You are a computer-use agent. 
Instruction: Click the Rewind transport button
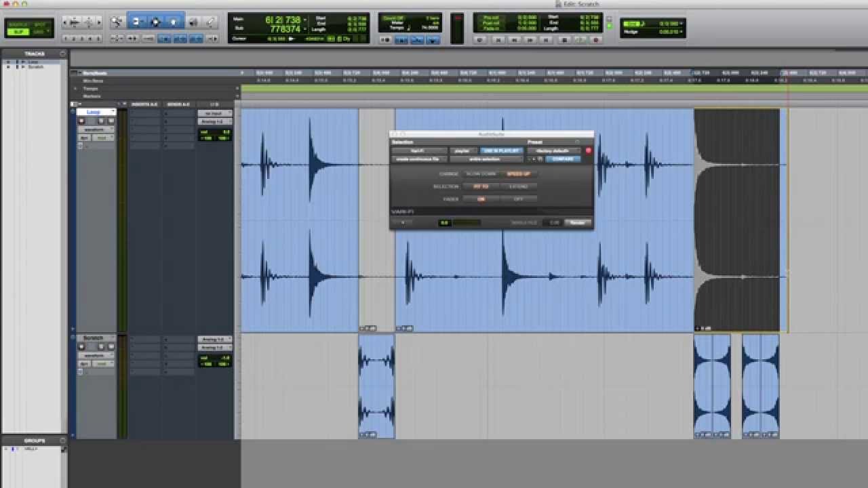click(514, 40)
